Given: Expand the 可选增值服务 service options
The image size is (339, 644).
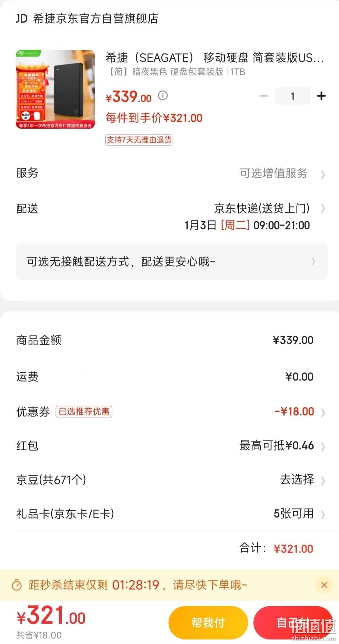Looking at the screenshot, I should tap(282, 173).
